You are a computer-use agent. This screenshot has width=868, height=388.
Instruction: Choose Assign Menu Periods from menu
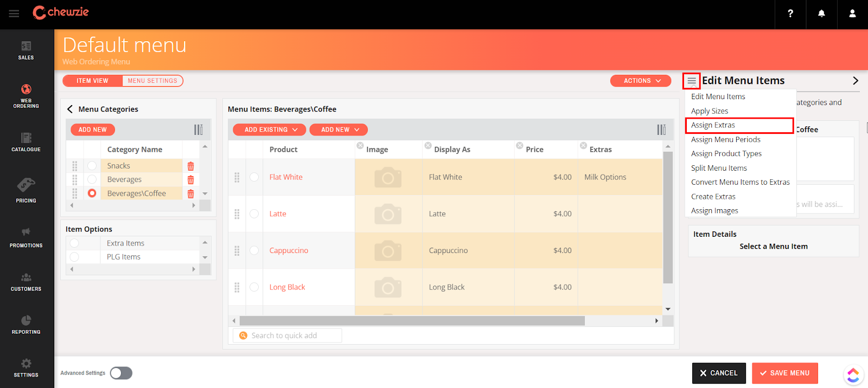coord(726,139)
